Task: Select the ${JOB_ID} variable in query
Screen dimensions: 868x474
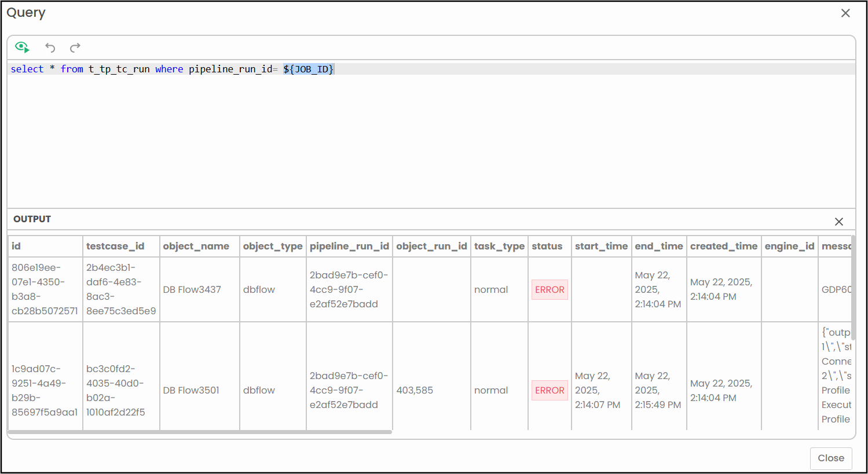Action: click(309, 69)
